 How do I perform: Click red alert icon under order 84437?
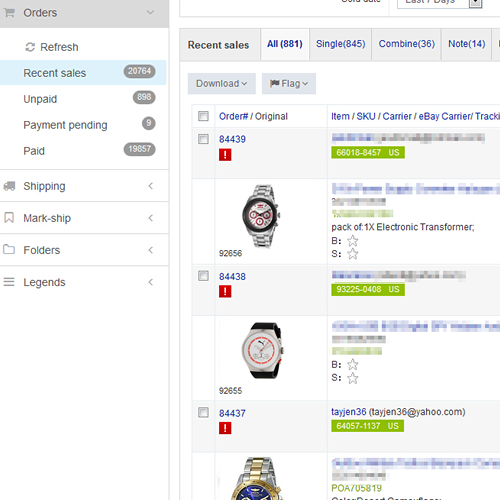click(225, 428)
